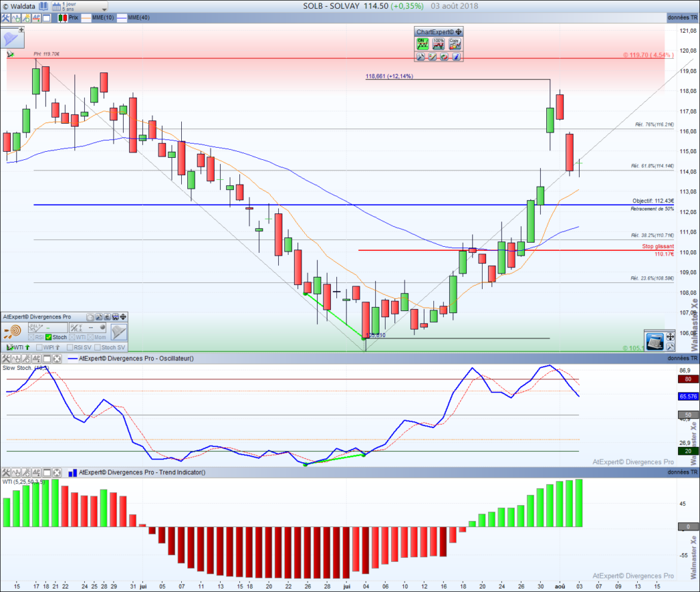Click the AP tool in price chart toolbar
700x592 pixels.
pos(37,18)
